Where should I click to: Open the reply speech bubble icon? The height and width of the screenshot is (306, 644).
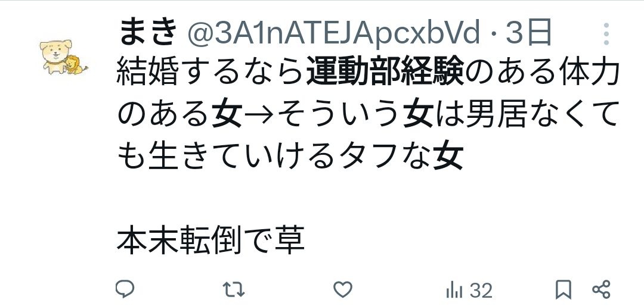(125, 289)
